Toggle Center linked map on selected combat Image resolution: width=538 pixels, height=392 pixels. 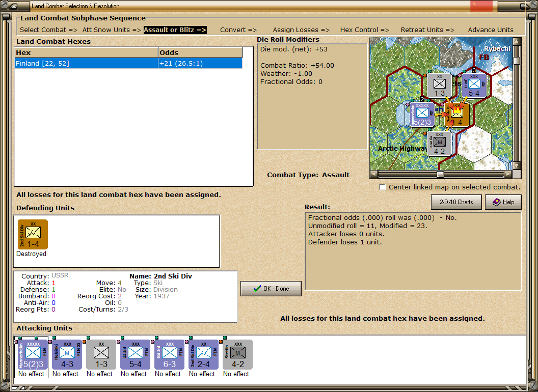(x=383, y=187)
